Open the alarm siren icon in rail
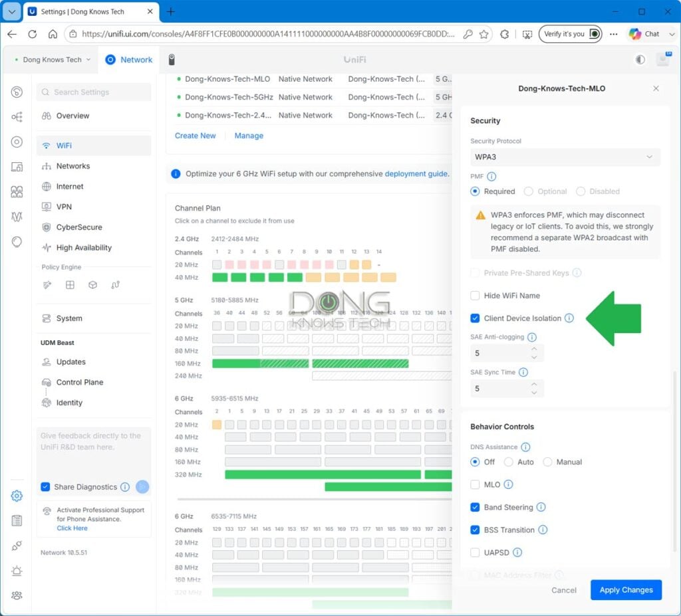The height and width of the screenshot is (616, 681). pos(17,570)
